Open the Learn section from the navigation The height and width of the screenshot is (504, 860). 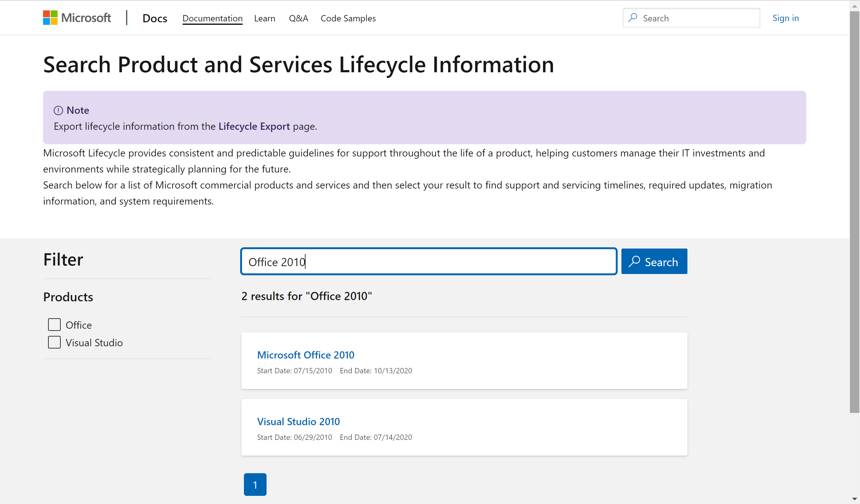tap(264, 18)
